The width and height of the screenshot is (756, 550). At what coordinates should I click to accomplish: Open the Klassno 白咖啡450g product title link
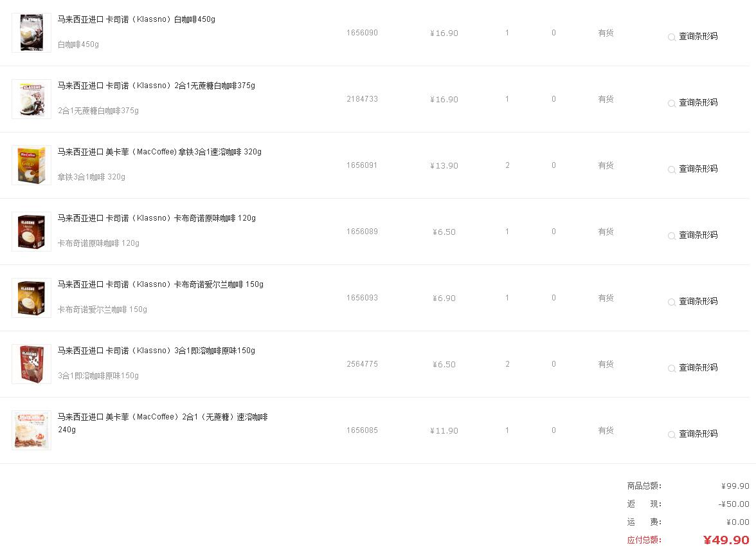[x=136, y=19]
